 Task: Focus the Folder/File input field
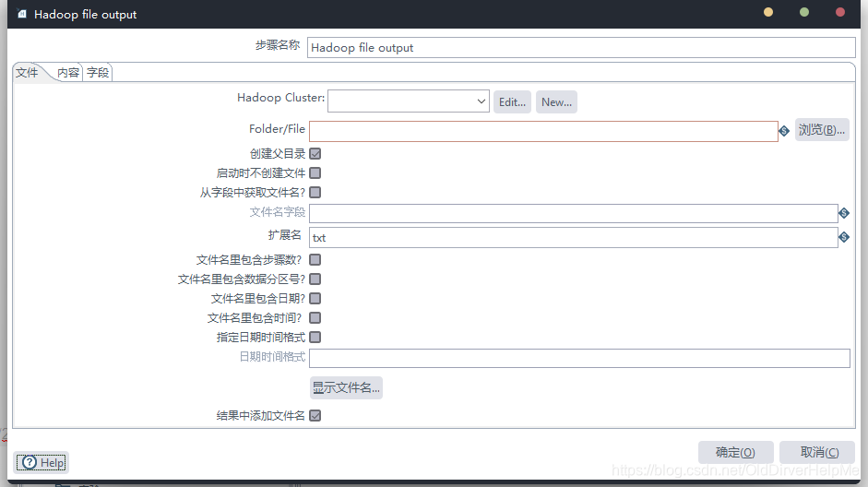pos(543,131)
